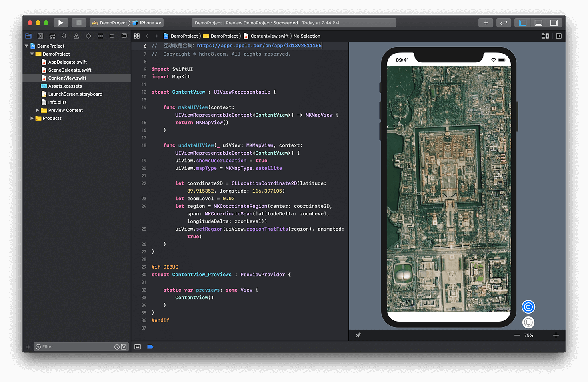
Task: Stop the running build
Action: 79,23
